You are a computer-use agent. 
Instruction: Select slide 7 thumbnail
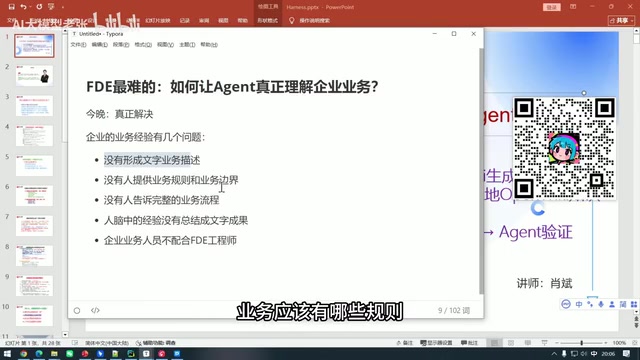click(34, 226)
